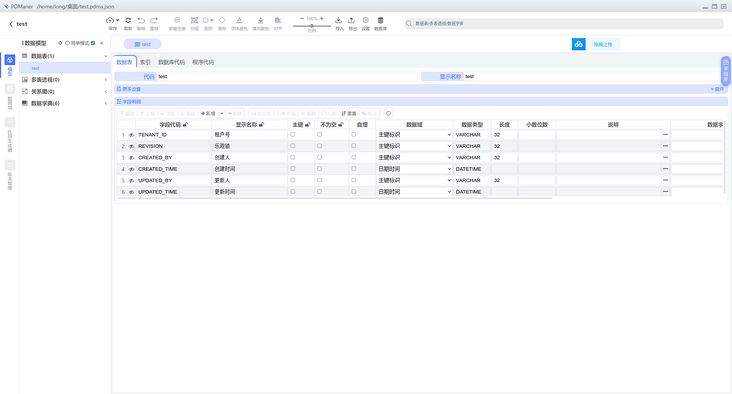
Task: Check primary key box for CREATED_TIME
Action: (293, 169)
